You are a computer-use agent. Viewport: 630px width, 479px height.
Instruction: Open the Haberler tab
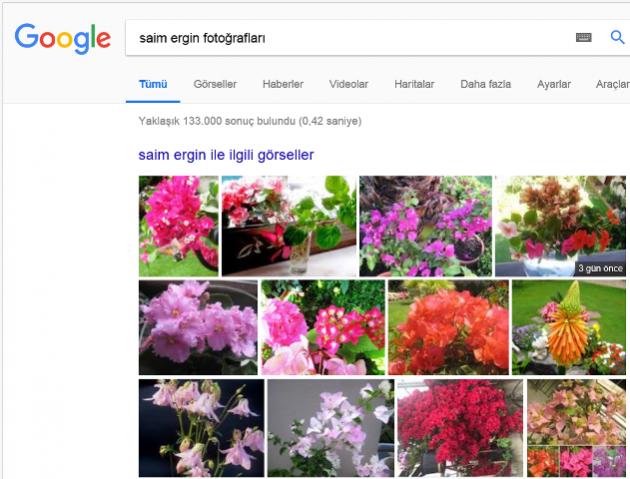[283, 84]
